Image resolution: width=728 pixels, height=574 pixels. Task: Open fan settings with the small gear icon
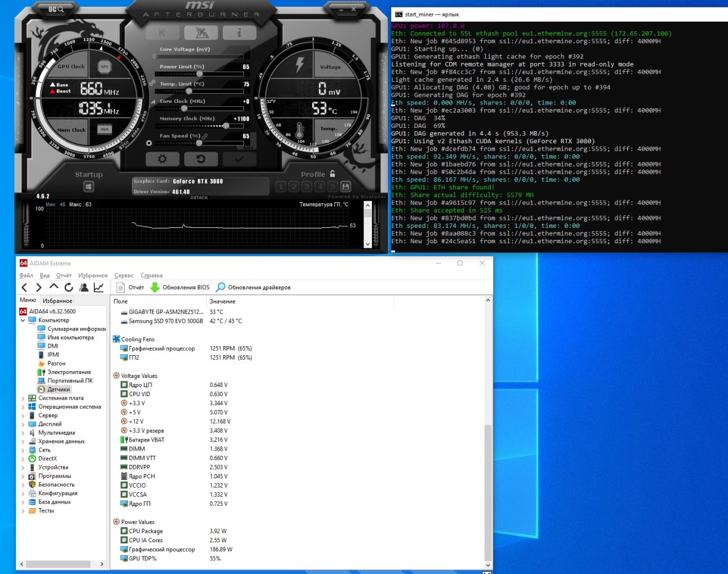coord(149,143)
